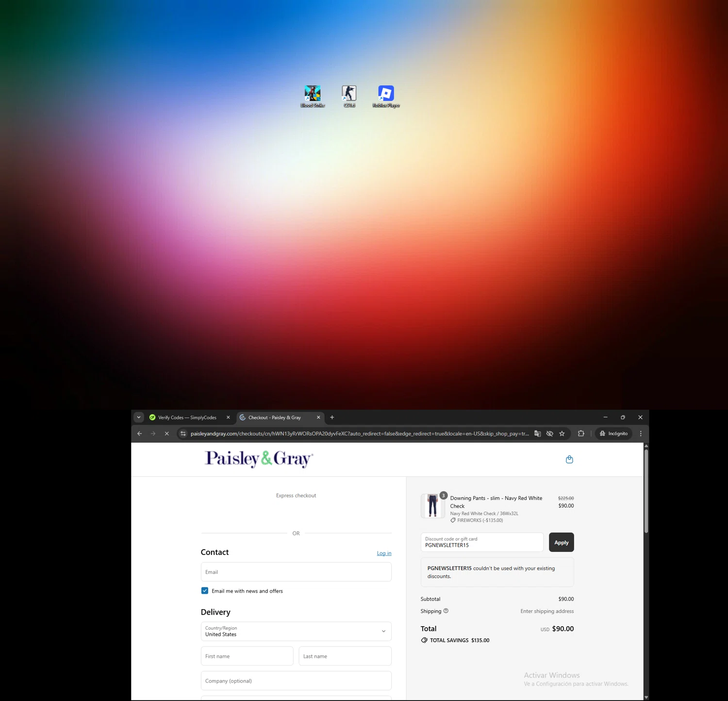728x701 pixels.
Task: Open the tab search dropdown arrow
Action: click(139, 417)
